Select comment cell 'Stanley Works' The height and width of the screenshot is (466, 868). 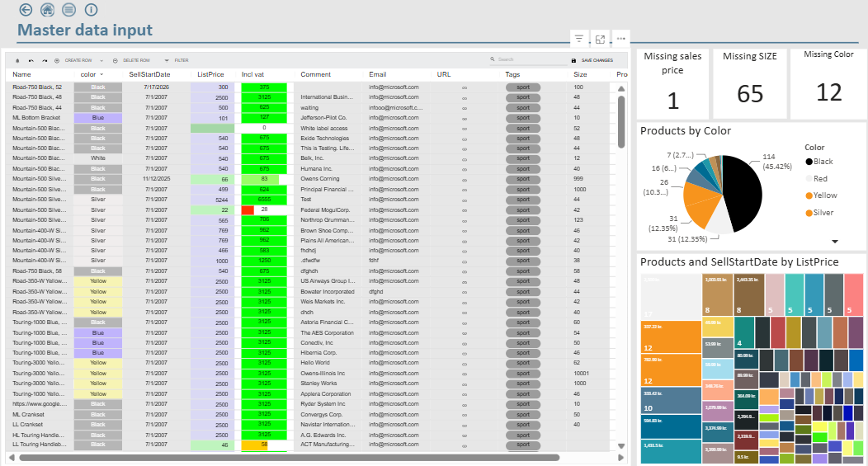pyautogui.click(x=318, y=384)
